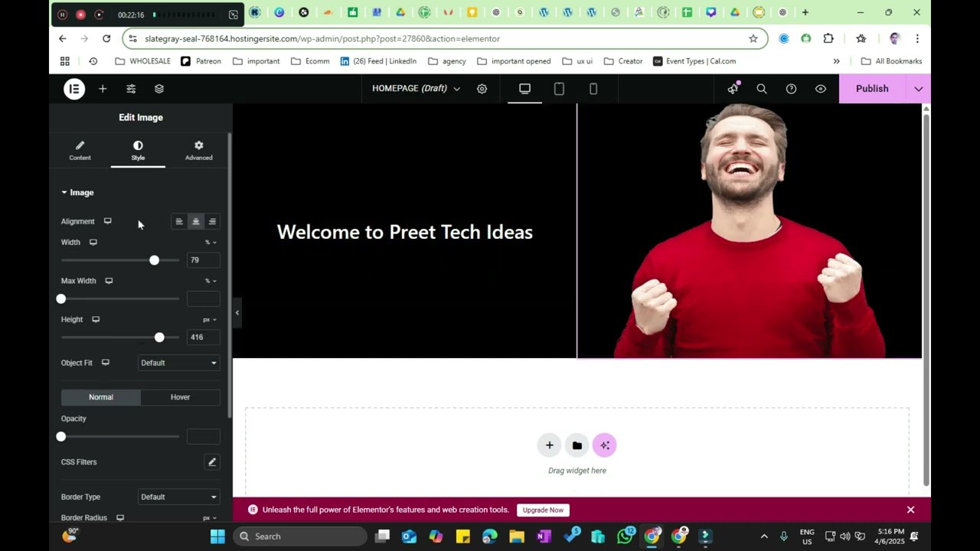This screenshot has width=980, height=551.
Task: Align image left
Action: click(x=179, y=222)
